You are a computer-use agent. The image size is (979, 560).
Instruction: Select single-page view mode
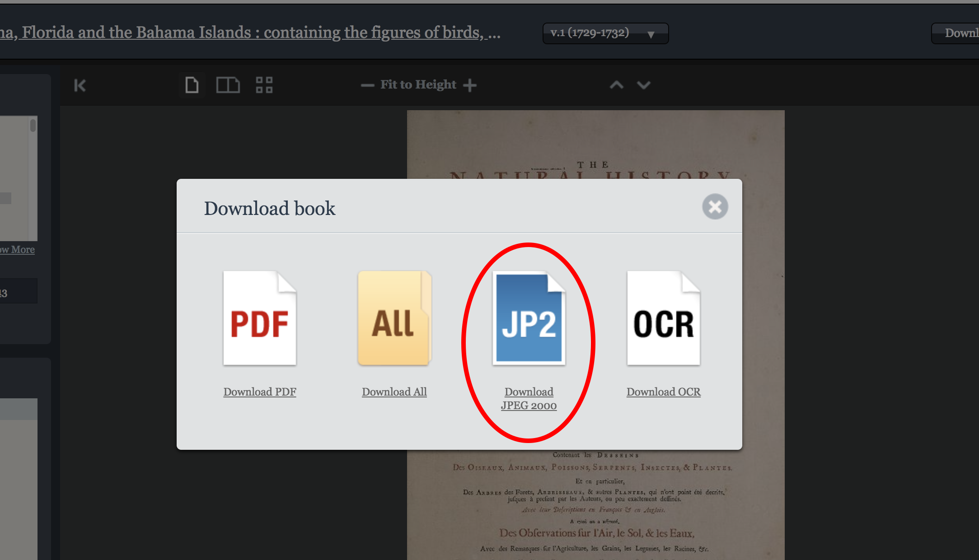[x=192, y=84]
